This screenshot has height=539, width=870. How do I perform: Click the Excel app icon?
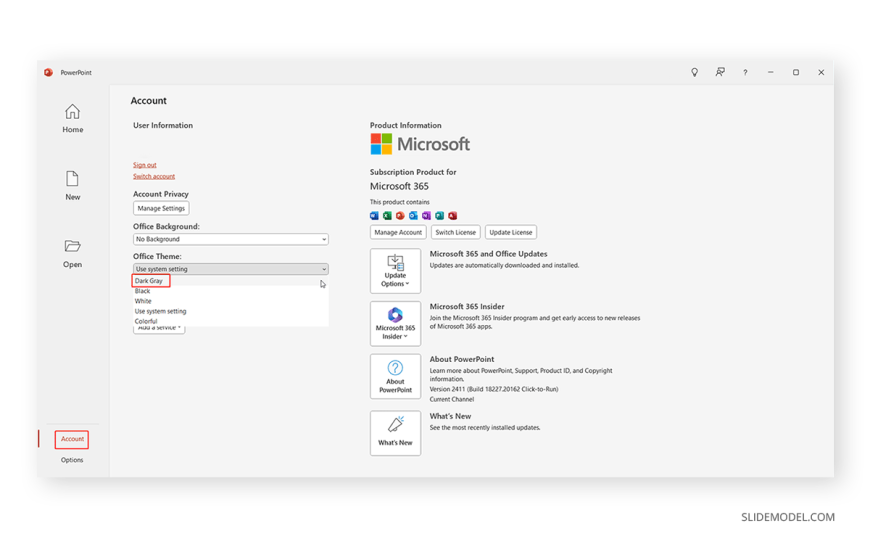[x=387, y=215]
